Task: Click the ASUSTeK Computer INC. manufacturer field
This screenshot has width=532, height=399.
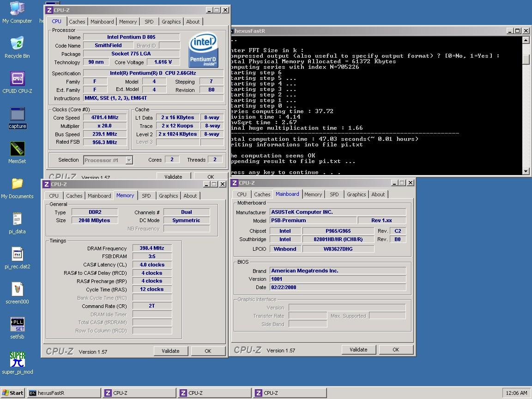Action: (338, 212)
